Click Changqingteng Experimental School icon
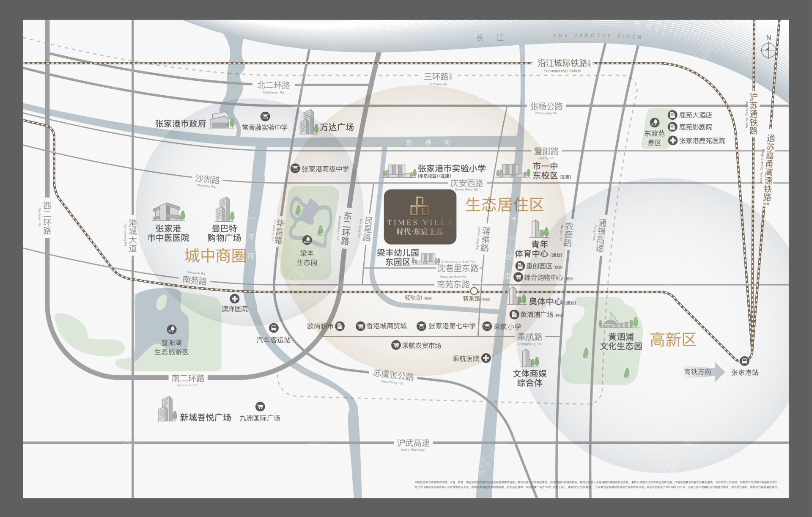The width and height of the screenshot is (812, 517). click(265, 116)
